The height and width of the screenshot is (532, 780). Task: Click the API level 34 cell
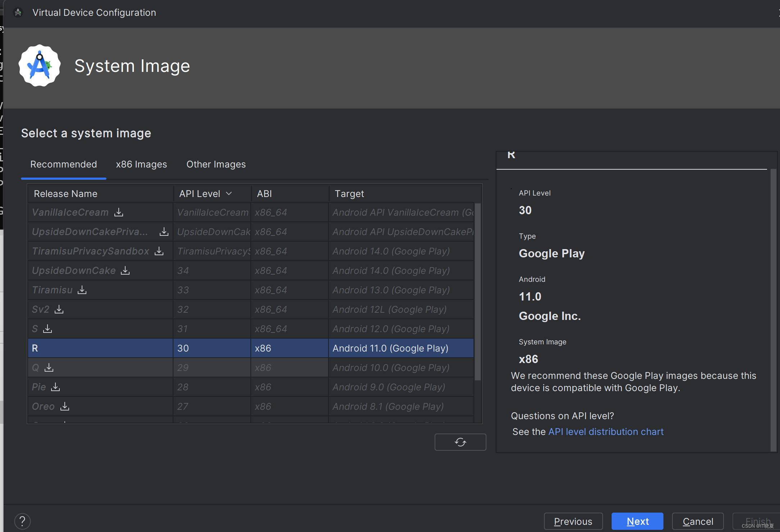pyautogui.click(x=212, y=271)
